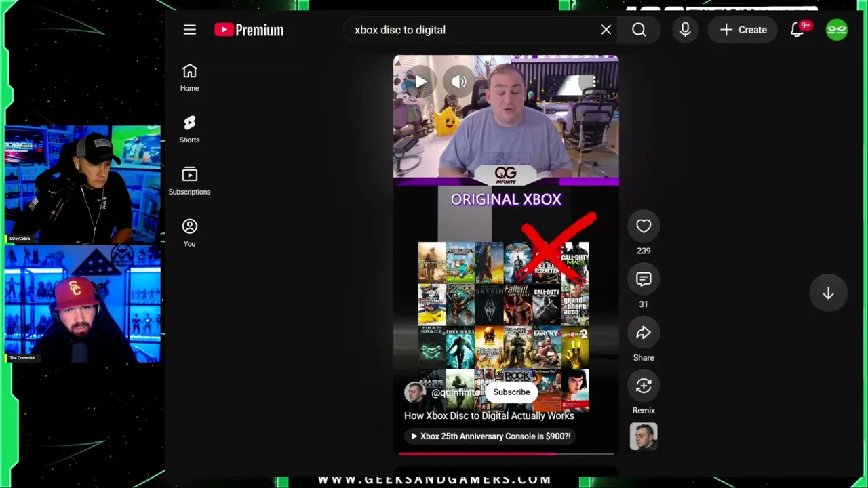Open Shorts in sidebar
The width and height of the screenshot is (868, 488).
coord(190,129)
